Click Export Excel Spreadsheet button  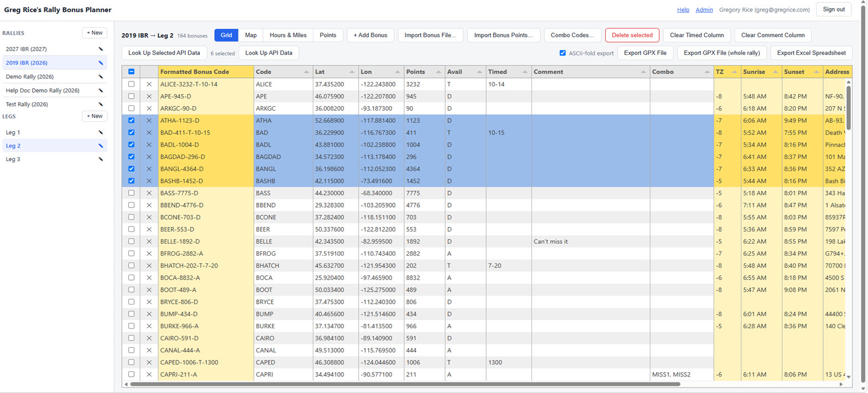point(811,53)
